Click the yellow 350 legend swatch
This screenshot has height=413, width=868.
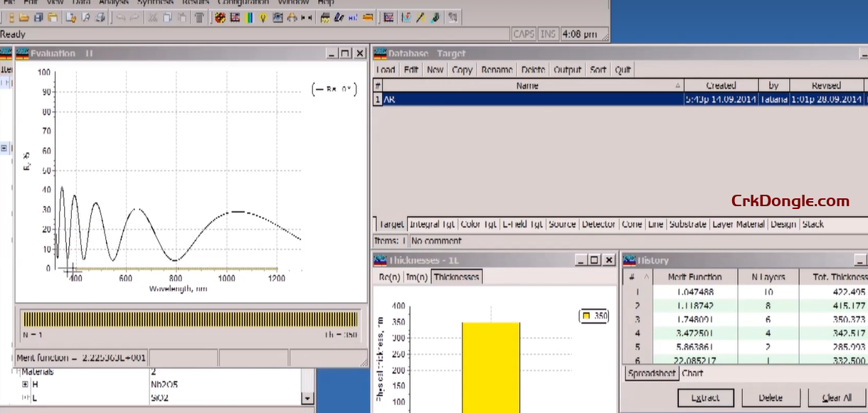(586, 316)
